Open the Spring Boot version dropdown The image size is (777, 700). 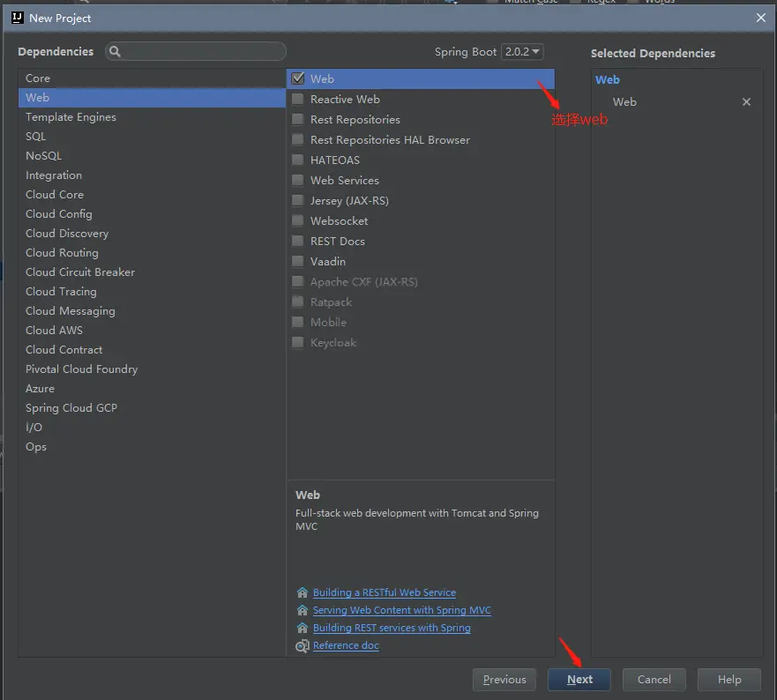point(522,51)
